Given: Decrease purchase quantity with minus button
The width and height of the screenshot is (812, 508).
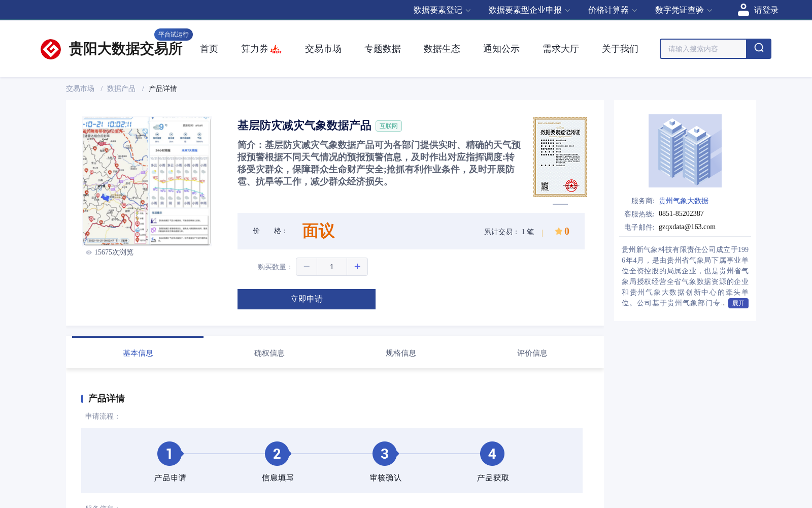Looking at the screenshot, I should (307, 267).
